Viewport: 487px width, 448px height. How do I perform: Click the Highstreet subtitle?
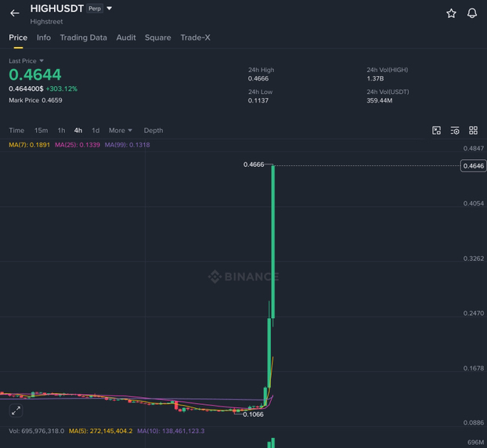point(47,21)
